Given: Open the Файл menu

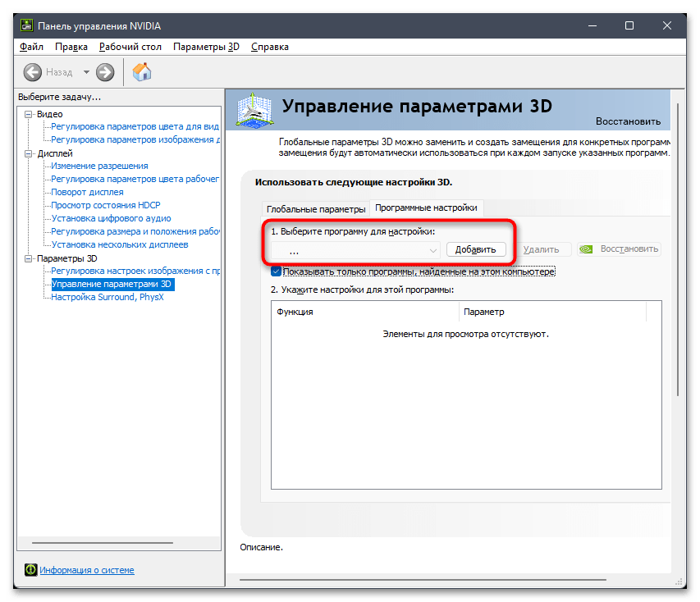Looking at the screenshot, I should [31, 47].
